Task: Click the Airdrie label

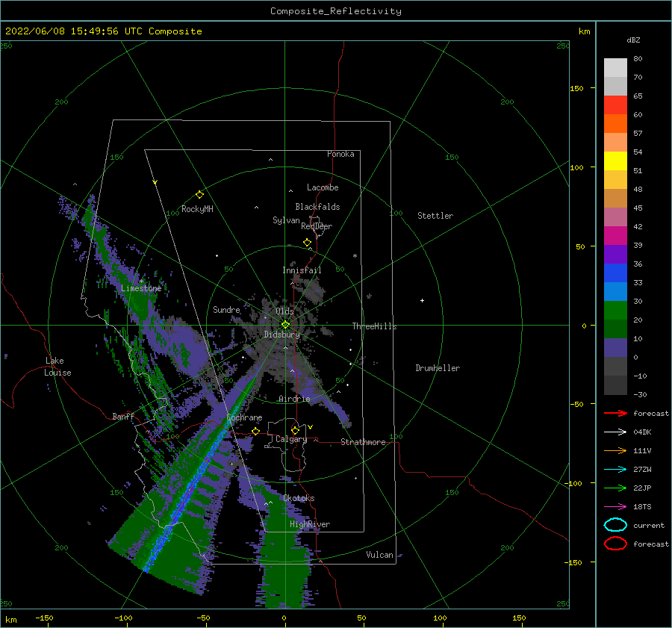Action: pos(294,399)
